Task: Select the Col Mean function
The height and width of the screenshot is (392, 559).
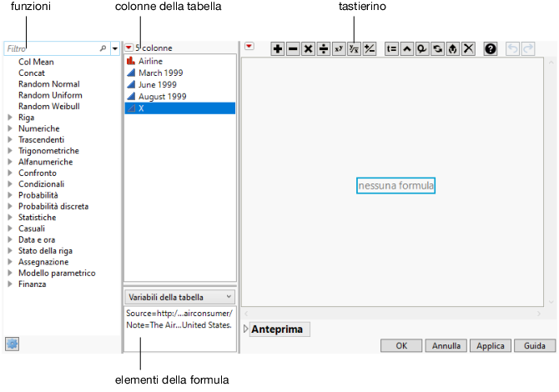Action: [36, 62]
